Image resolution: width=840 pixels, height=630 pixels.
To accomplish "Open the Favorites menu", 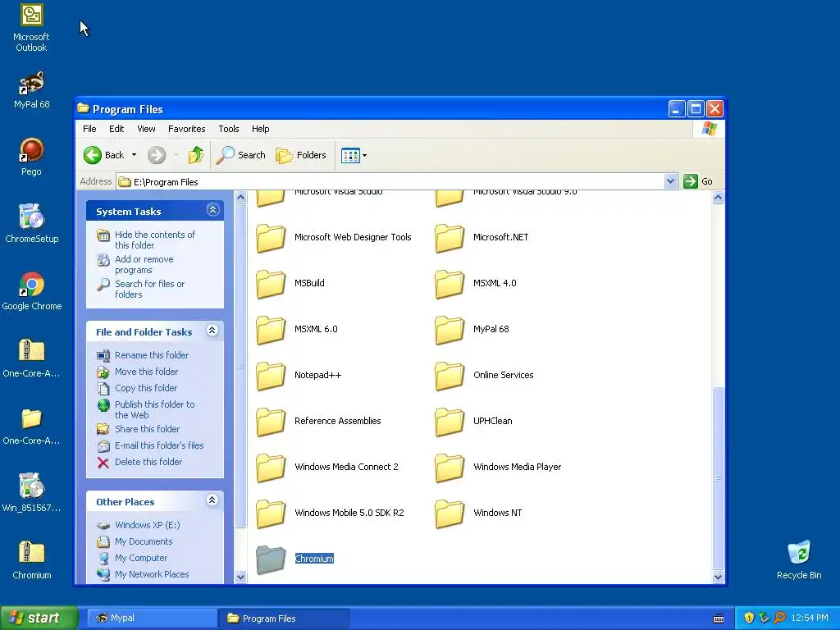I will coord(186,129).
